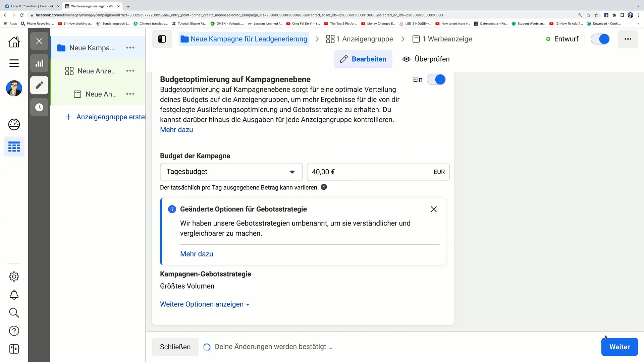
Task: Open the browser extensions puzzle icon
Action: [614, 15]
